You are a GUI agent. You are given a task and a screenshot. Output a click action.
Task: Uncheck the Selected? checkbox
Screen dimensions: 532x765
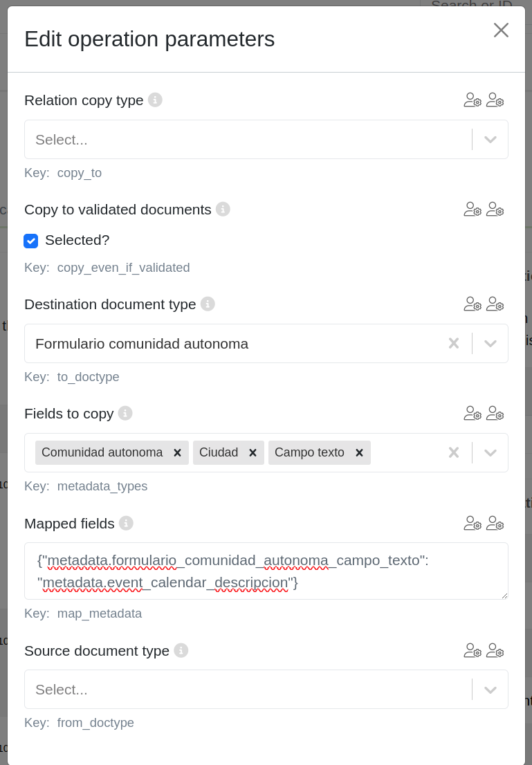(x=31, y=241)
